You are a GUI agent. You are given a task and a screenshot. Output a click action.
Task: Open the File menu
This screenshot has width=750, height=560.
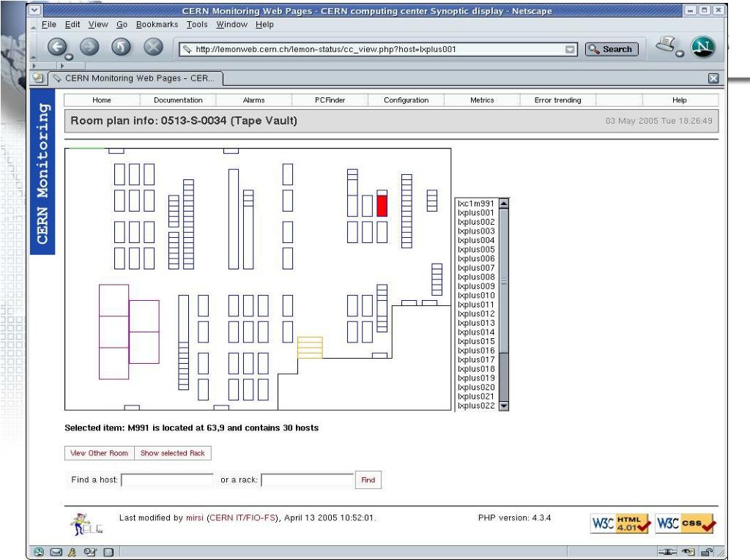click(49, 24)
